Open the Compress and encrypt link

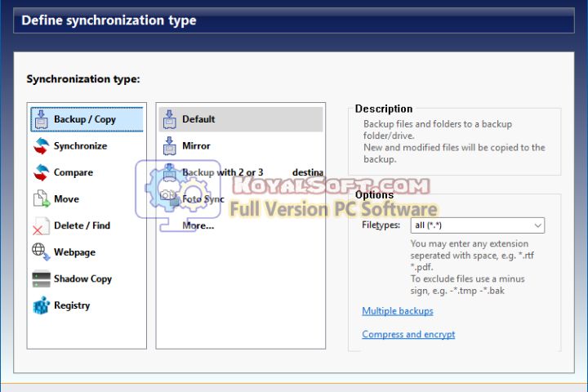[408, 334]
